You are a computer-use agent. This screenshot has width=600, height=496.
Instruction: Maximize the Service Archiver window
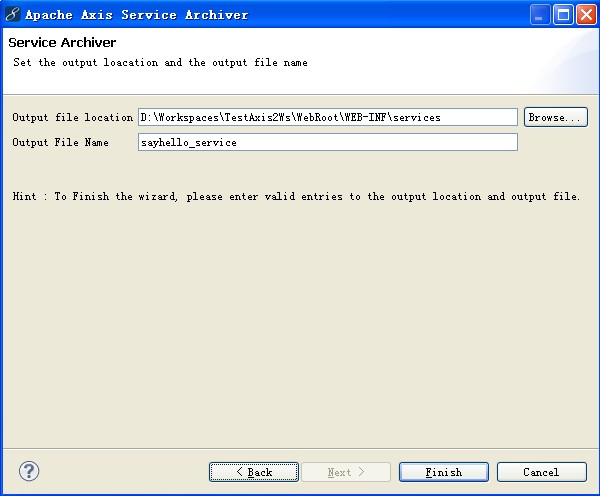coord(563,15)
